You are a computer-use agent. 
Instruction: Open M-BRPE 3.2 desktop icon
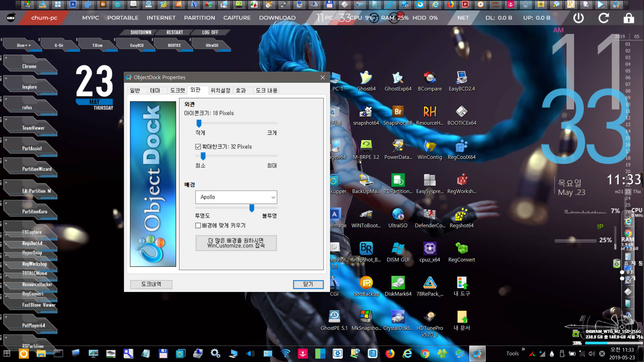pos(366,150)
